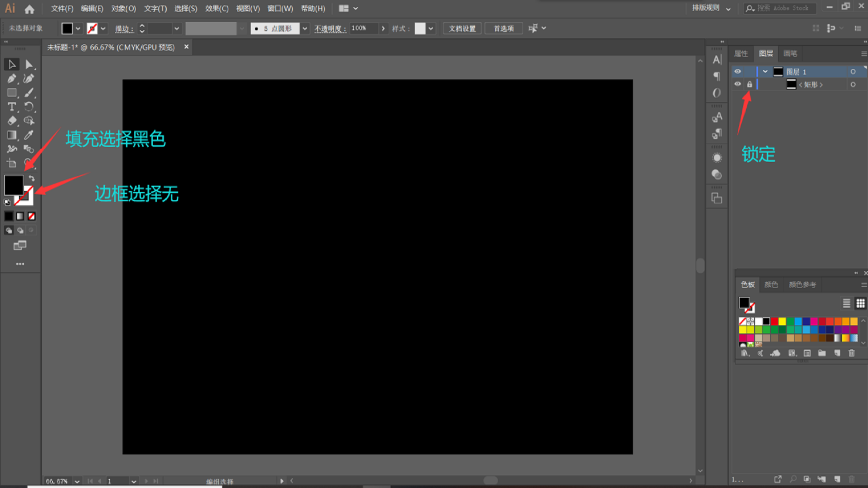The height and width of the screenshot is (488, 868).
Task: Open the 效果(C) menu
Action: [217, 9]
